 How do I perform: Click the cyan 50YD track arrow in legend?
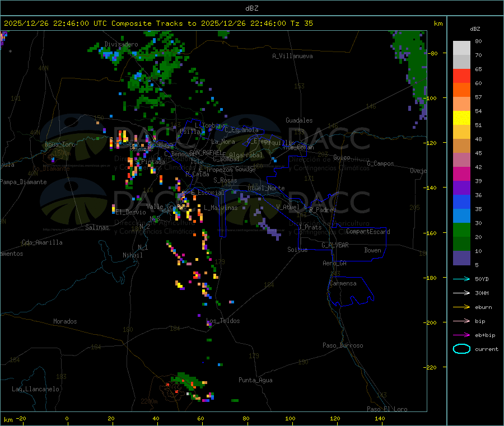click(x=461, y=279)
